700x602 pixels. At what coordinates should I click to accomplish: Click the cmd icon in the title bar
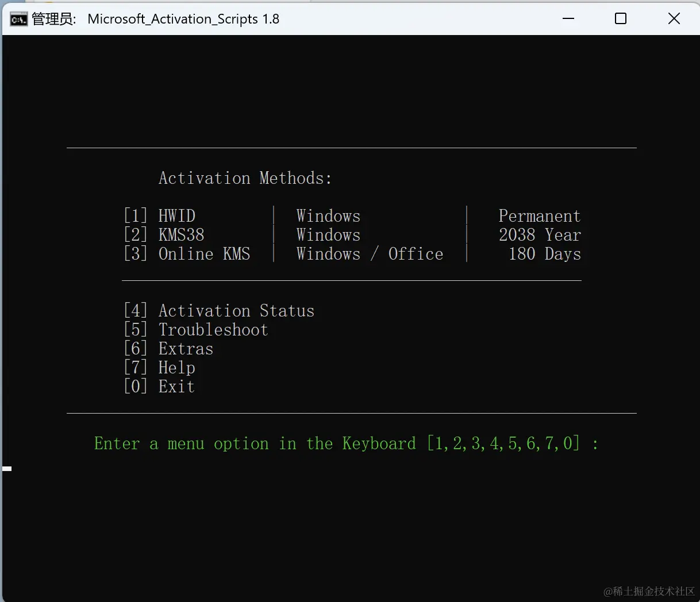point(18,20)
